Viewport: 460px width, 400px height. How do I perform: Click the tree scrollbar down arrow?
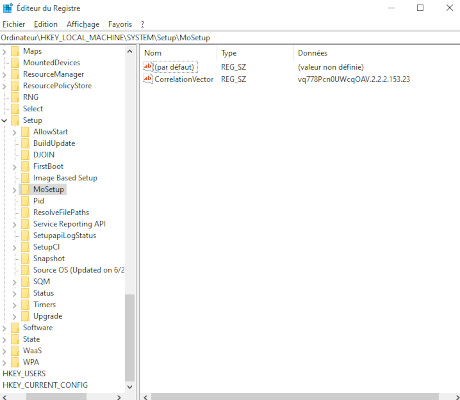(130, 387)
